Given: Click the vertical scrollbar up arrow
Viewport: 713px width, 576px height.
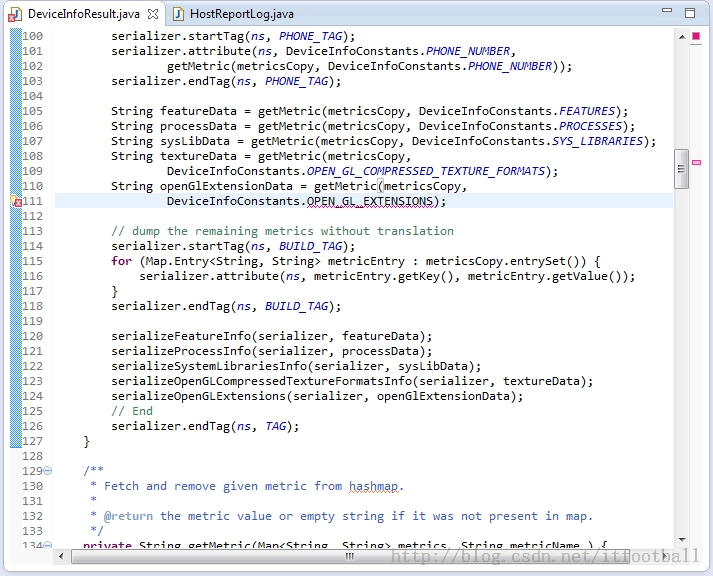Looking at the screenshot, I should point(682,37).
